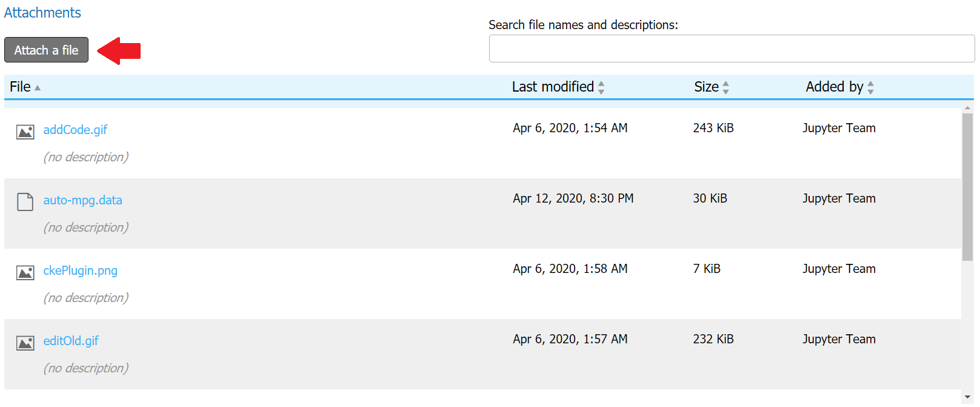Click the image icon beside addCode.gif

click(25, 132)
